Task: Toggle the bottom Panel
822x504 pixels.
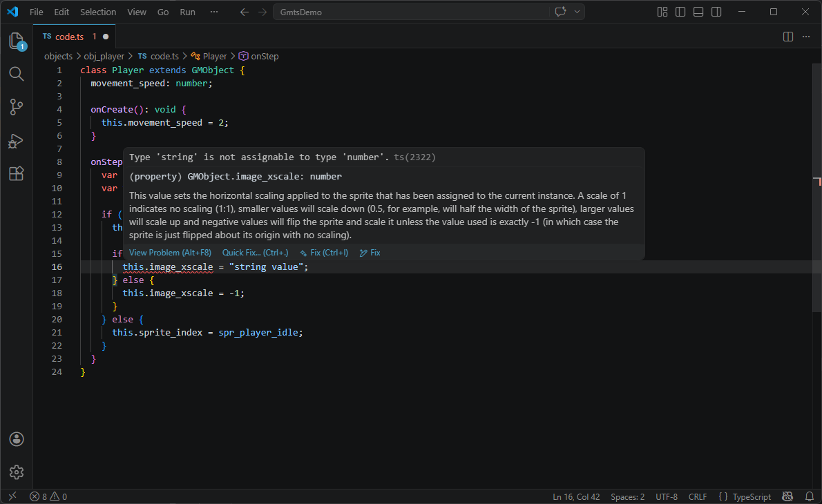Action: click(698, 12)
